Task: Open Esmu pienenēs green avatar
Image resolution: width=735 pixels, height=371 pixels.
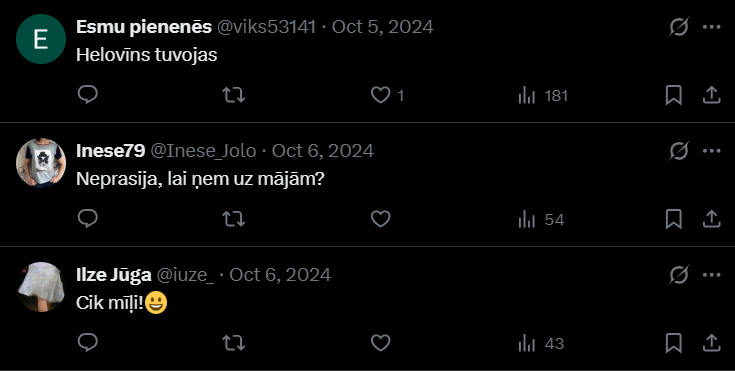Action: pos(41,39)
